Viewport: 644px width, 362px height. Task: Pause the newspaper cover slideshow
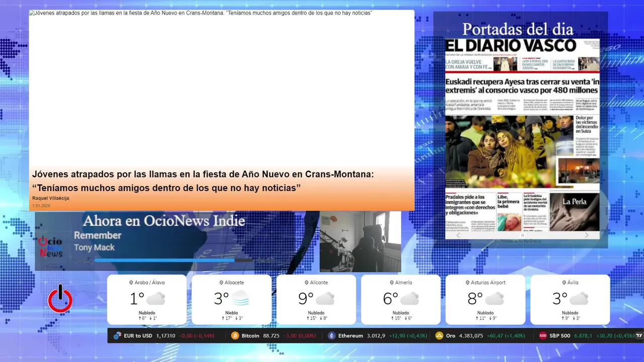click(x=522, y=235)
